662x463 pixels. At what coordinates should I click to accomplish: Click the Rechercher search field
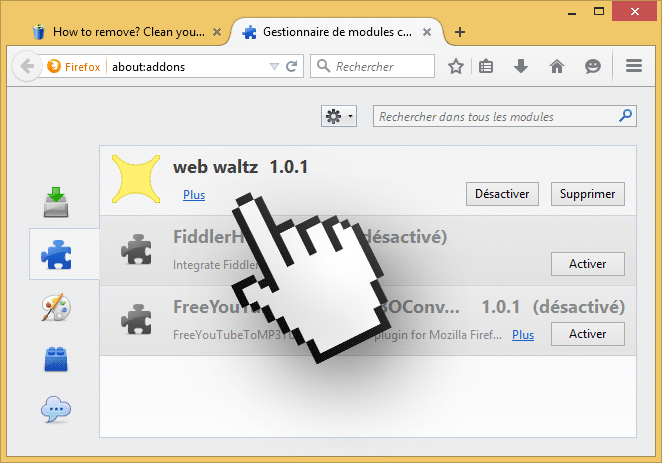coord(372,66)
